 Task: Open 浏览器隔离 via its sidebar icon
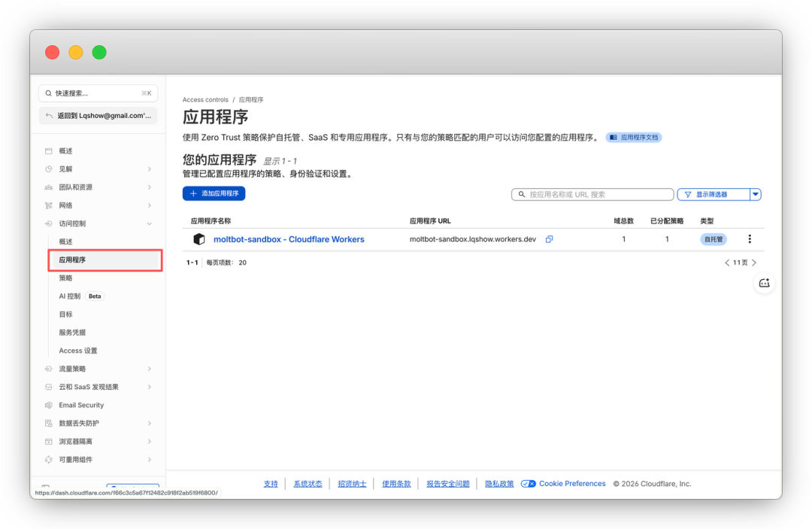point(47,441)
